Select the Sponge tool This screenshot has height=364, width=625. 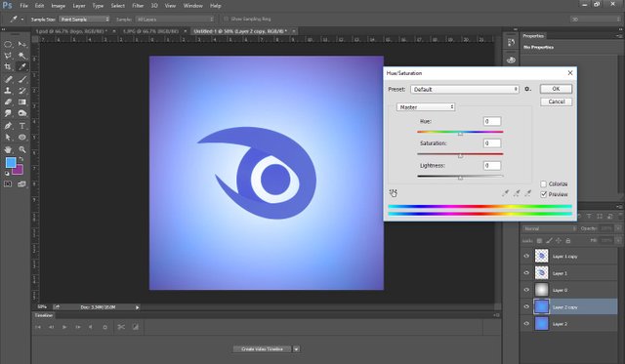22,113
